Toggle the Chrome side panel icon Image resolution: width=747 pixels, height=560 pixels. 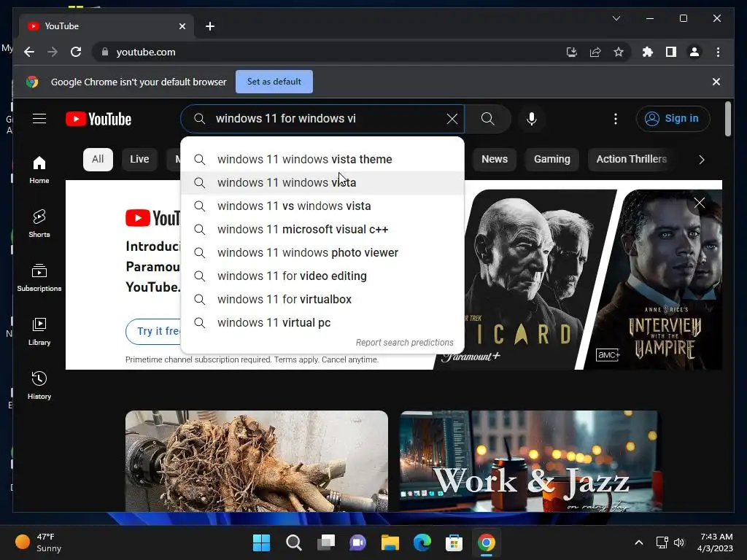(x=671, y=52)
